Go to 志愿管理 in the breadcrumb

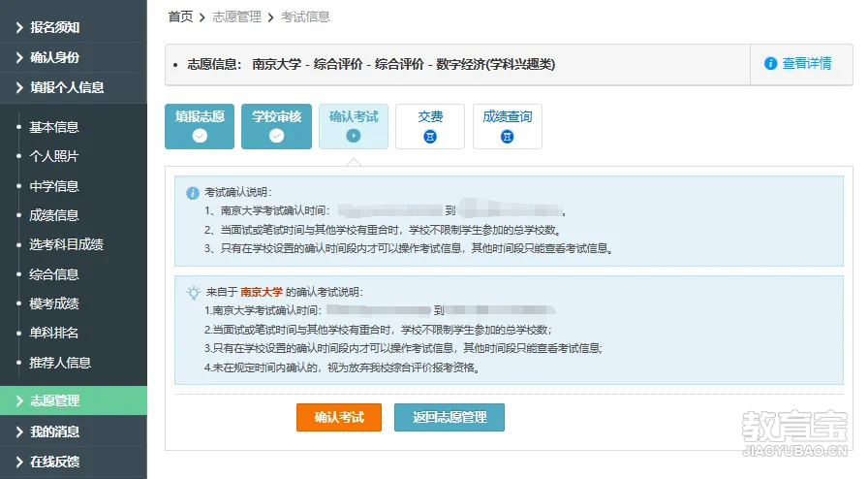236,17
